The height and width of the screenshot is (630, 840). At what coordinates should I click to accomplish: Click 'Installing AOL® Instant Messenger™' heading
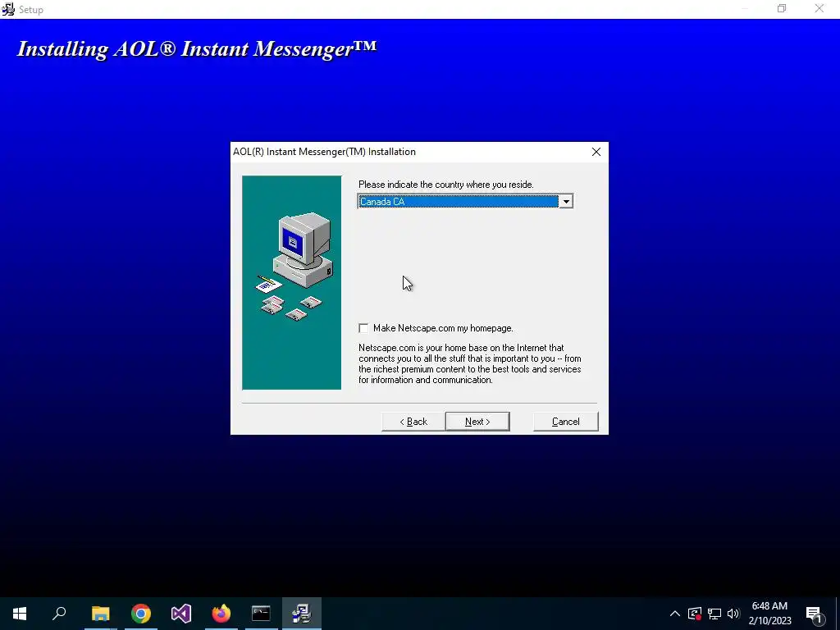point(197,48)
